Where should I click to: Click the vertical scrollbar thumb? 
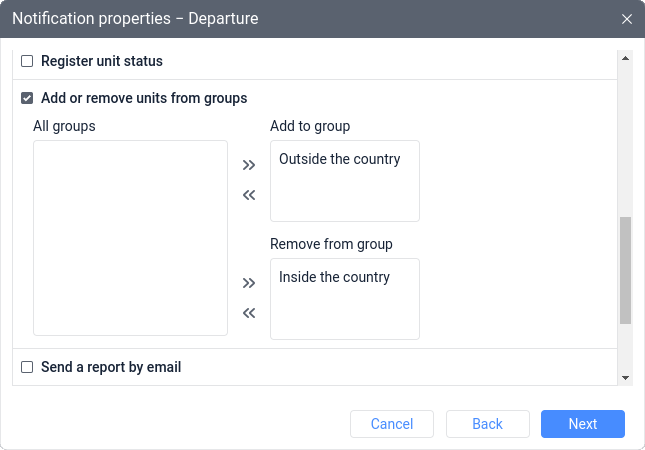coord(625,270)
